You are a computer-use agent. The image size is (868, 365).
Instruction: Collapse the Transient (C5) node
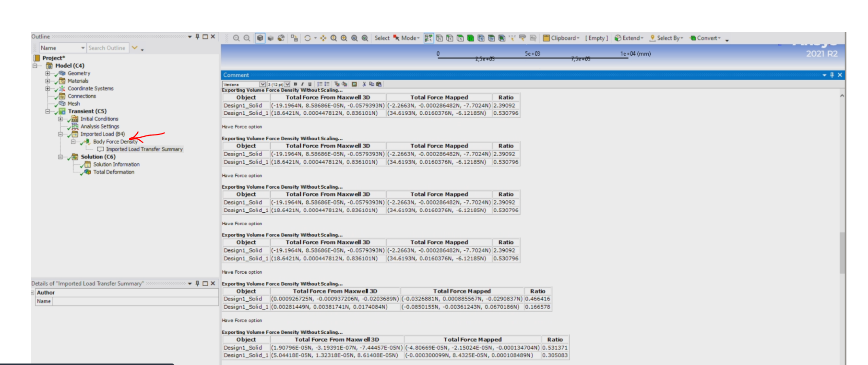tap(48, 111)
